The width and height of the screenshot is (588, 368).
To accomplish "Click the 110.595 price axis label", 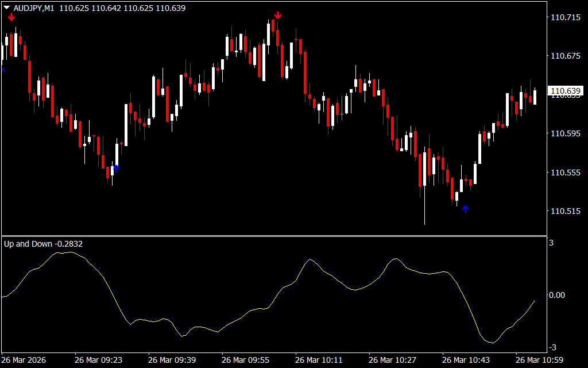I will (x=565, y=134).
